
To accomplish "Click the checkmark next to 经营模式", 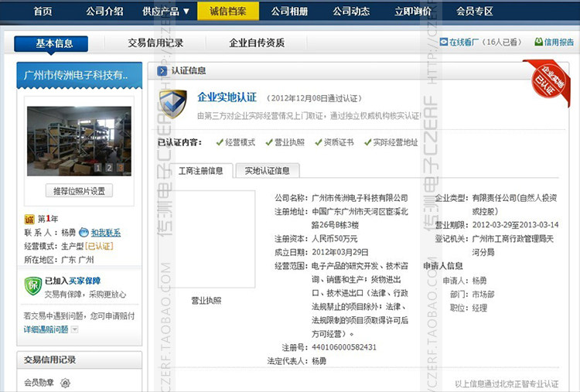I will tap(220, 142).
